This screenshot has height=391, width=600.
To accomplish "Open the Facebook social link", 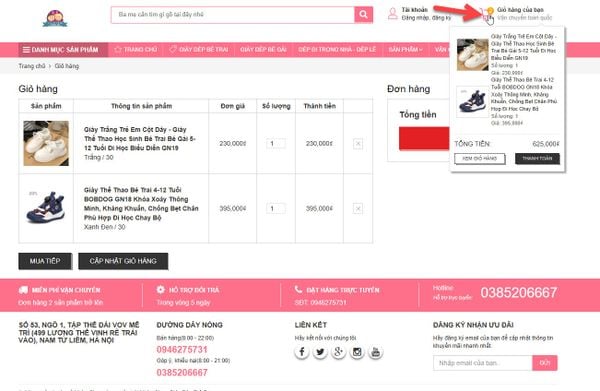I will [x=302, y=352].
